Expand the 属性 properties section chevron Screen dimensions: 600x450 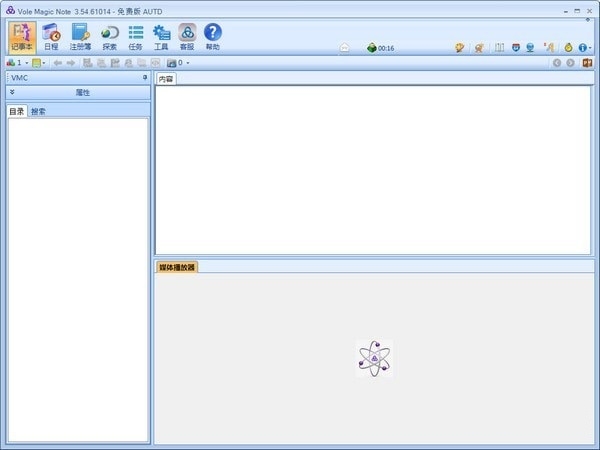pos(12,92)
